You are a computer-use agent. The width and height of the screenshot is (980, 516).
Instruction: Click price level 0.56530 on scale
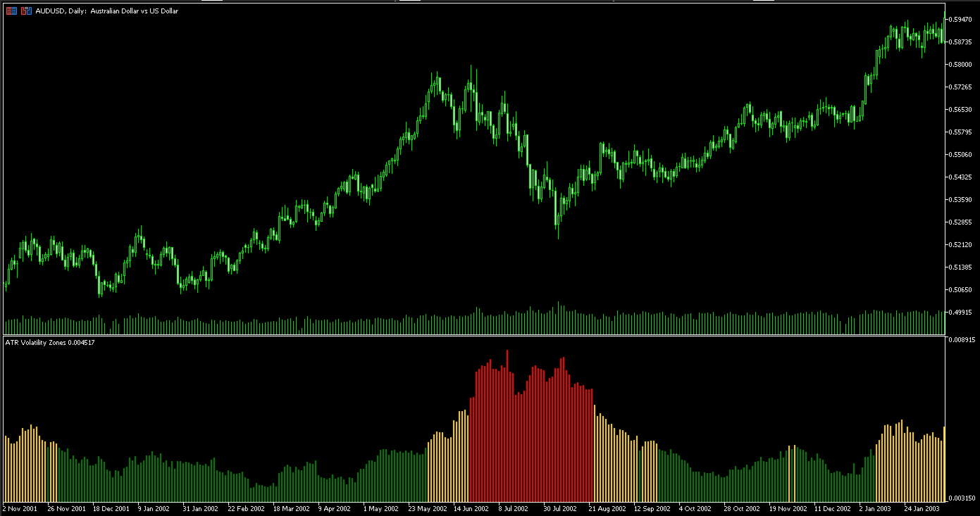click(962, 109)
